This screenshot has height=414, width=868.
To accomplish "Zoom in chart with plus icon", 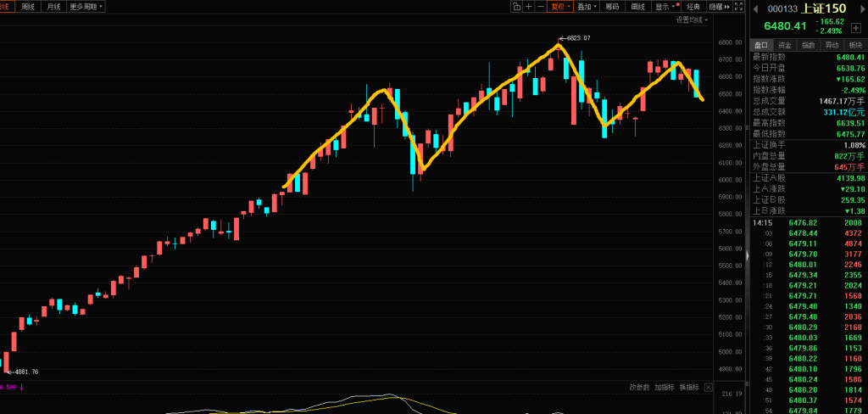I will (x=529, y=6).
